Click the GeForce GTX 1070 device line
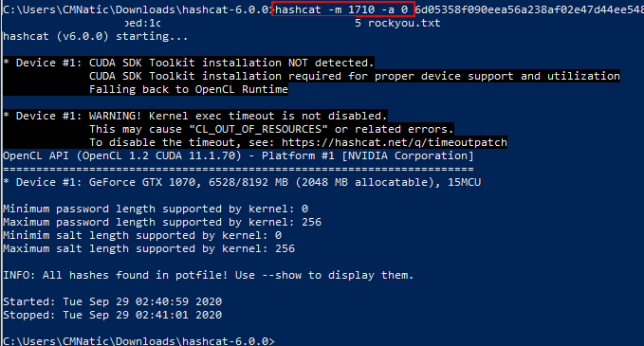Viewport: 644px width, 346px height. 242,182
